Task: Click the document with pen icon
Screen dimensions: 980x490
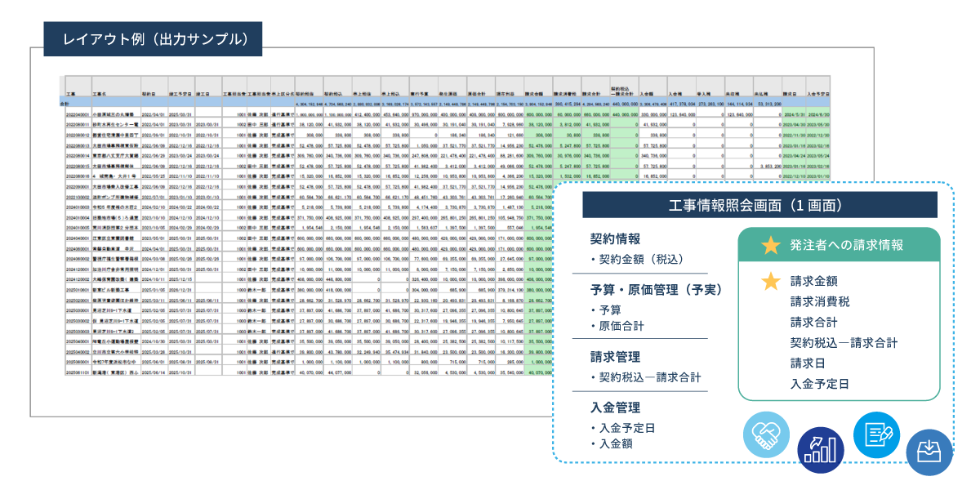Action: [x=877, y=434]
